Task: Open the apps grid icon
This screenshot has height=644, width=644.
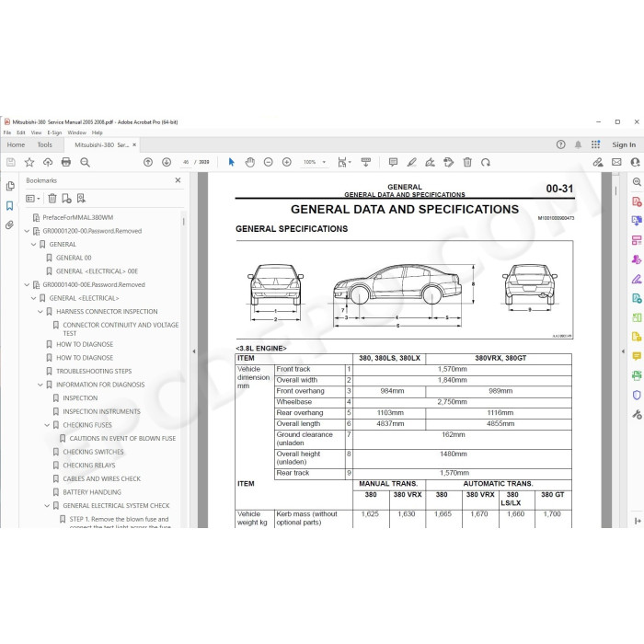Action: [595, 144]
